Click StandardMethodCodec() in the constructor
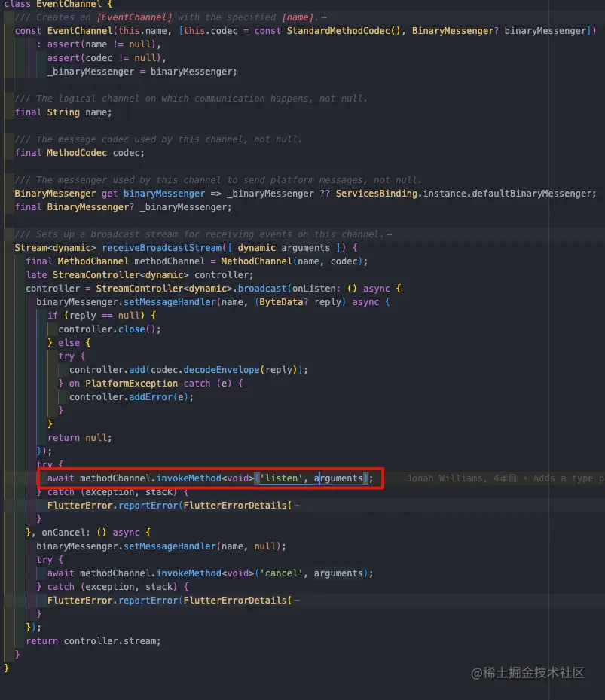The image size is (605, 700). 344,31
